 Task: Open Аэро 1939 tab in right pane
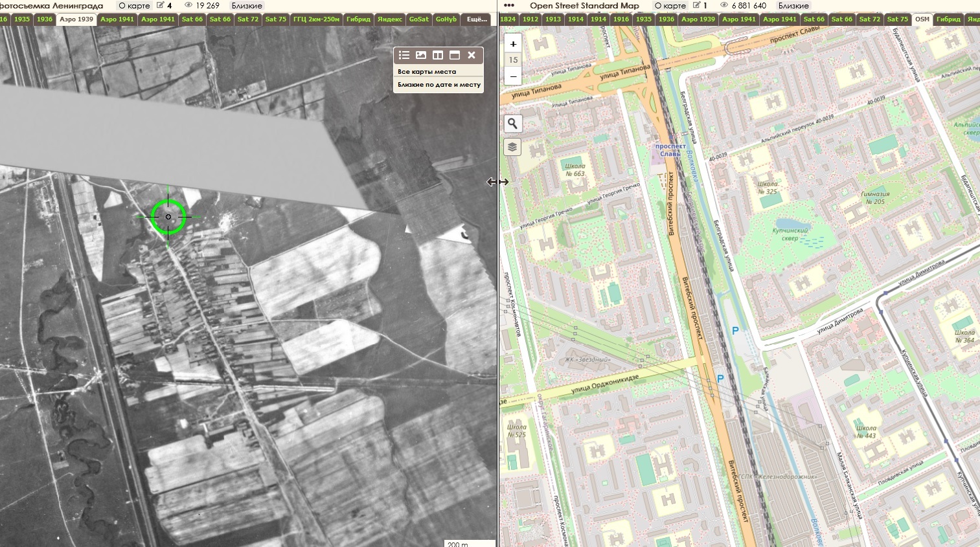[x=698, y=19]
